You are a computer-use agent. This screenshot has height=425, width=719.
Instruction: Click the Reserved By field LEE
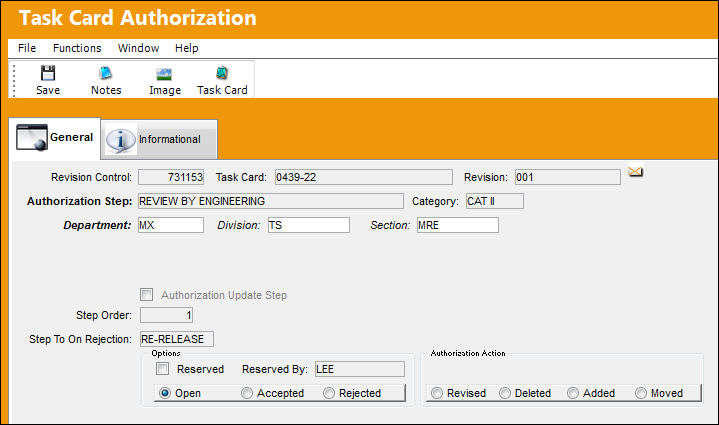(360, 369)
